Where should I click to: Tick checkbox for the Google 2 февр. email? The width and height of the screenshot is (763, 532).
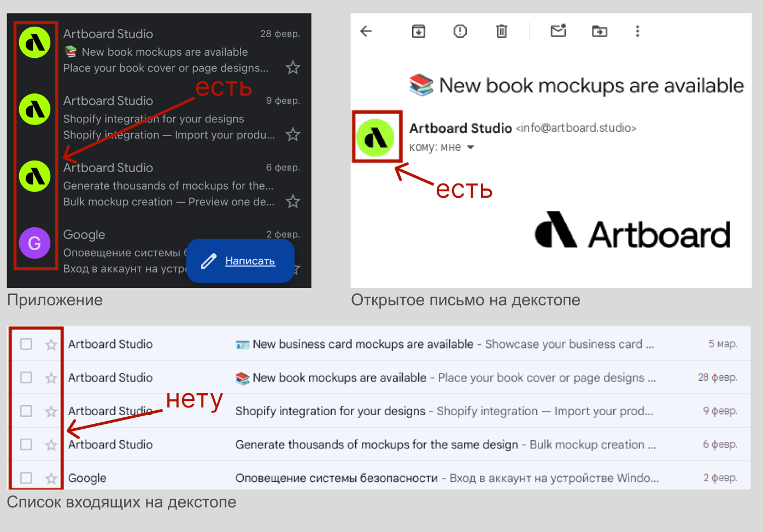(x=26, y=478)
